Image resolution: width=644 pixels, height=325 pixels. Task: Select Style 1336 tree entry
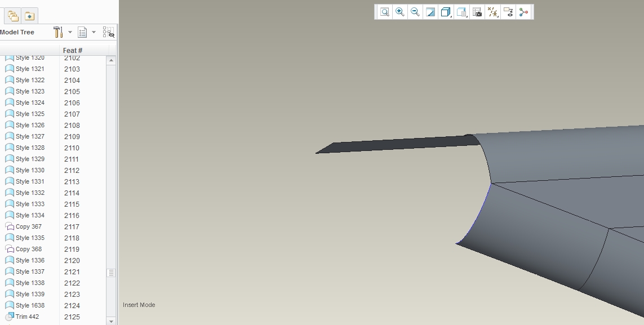[30, 260]
